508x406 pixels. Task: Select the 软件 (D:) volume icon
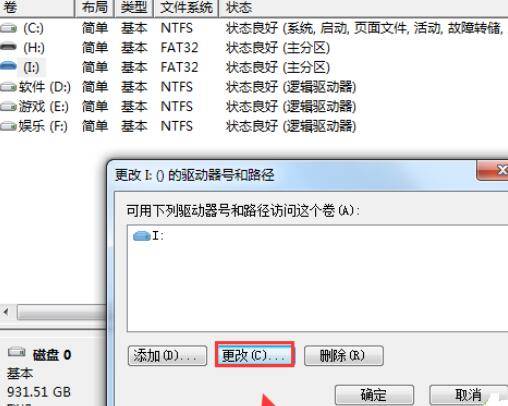[8, 87]
